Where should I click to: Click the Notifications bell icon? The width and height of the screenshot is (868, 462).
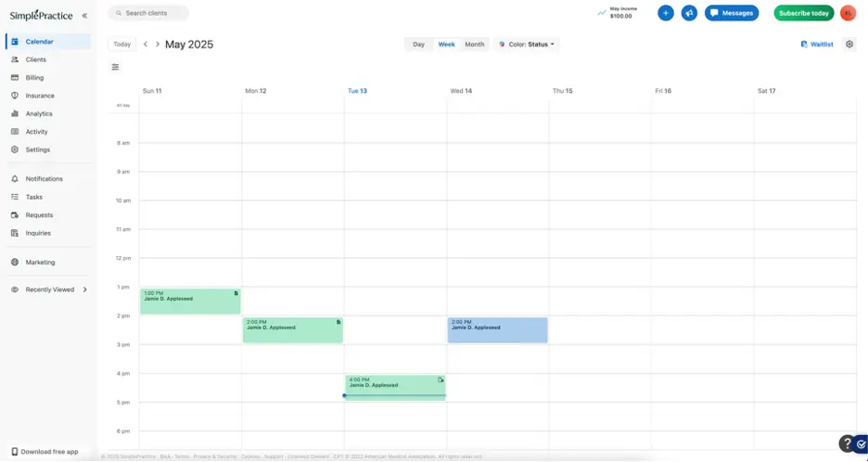15,178
